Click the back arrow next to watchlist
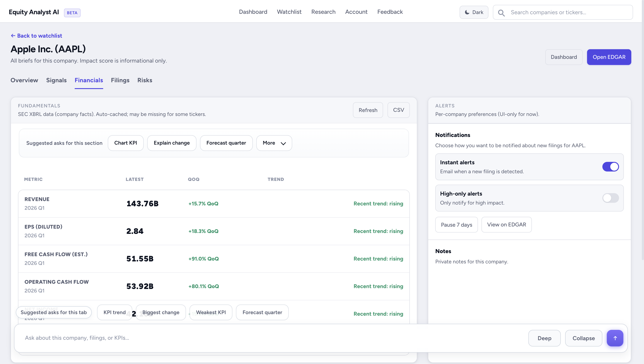The width and height of the screenshot is (644, 364). point(13,35)
